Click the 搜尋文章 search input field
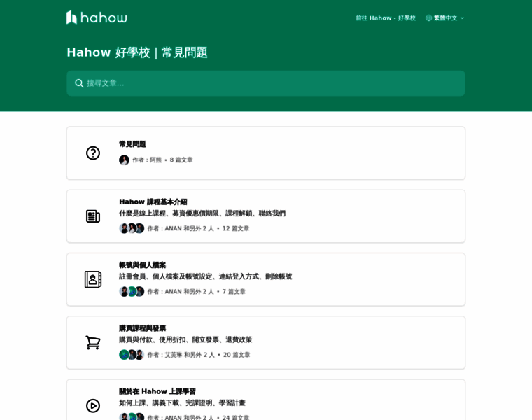The height and width of the screenshot is (420, 532). point(266,83)
